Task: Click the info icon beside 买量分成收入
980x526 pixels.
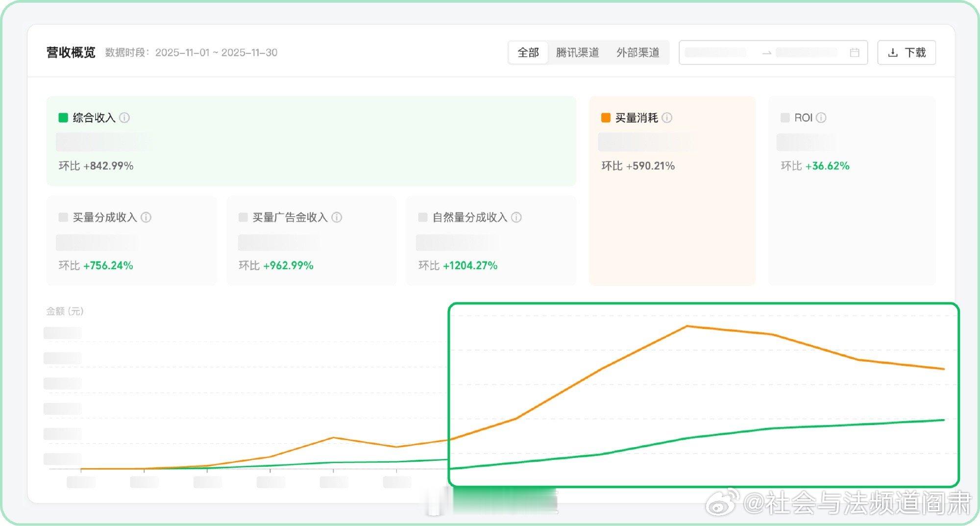Action: point(146,217)
